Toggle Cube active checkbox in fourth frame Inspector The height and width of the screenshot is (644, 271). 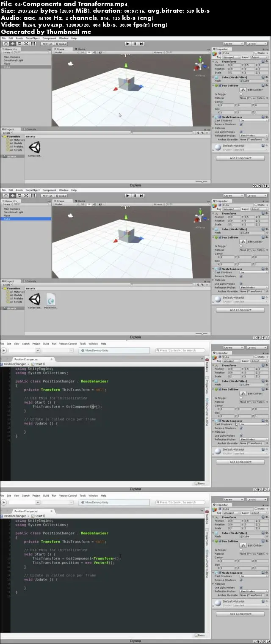click(x=221, y=509)
